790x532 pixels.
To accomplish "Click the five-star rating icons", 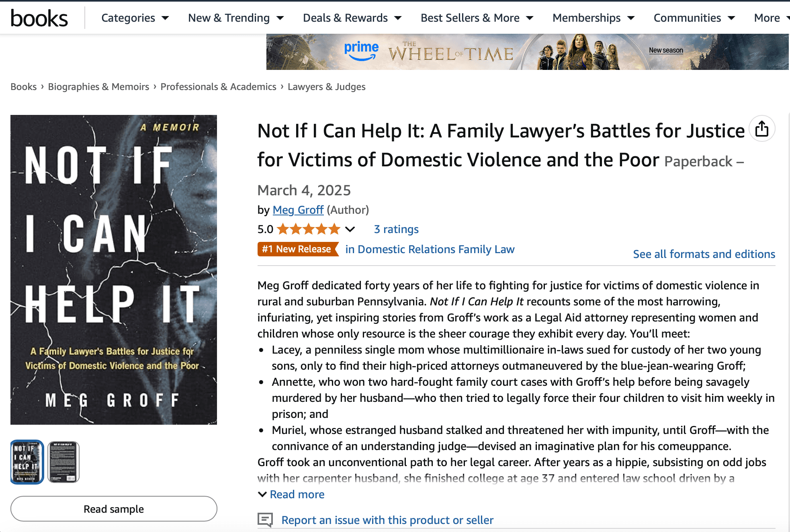I will tap(308, 229).
